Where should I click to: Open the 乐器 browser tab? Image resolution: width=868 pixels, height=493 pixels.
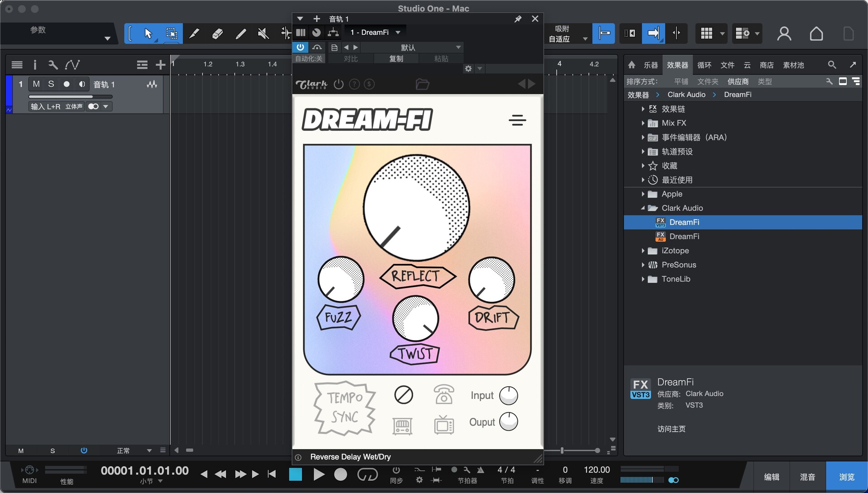point(651,65)
